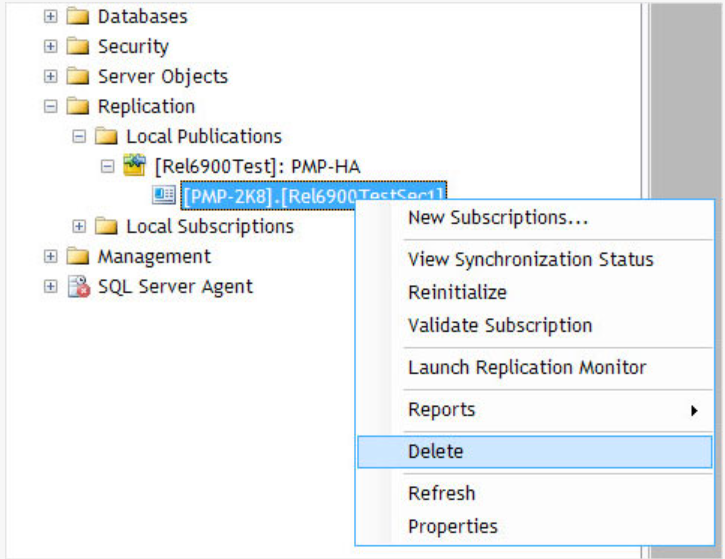Click the Rel6900Test publication icon
Image resolution: width=725 pixels, height=559 pixels.
click(x=134, y=167)
